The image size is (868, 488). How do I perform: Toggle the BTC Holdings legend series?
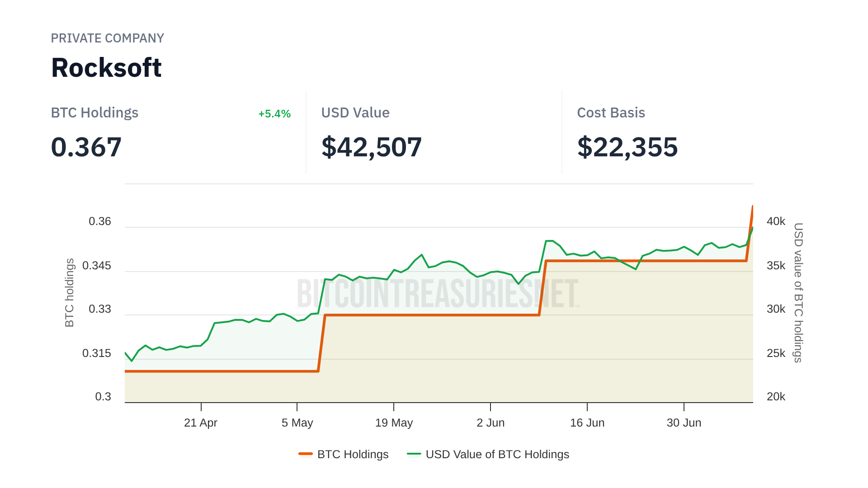[x=353, y=454]
